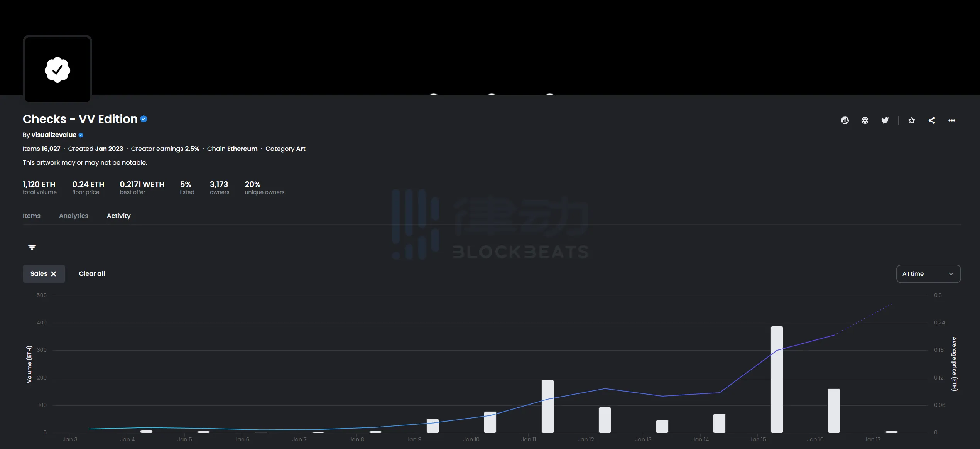Expand the All time range dropdown
Image resolution: width=980 pixels, height=449 pixels.
[x=928, y=274]
